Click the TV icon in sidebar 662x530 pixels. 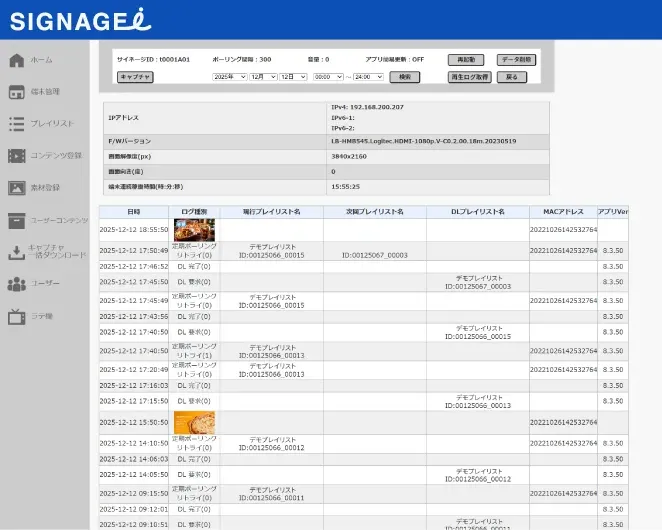pos(16,316)
